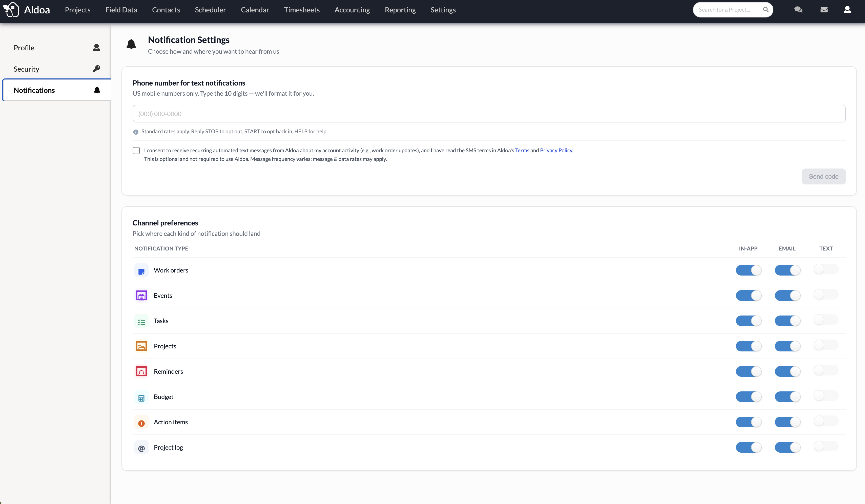Switch on Text for Tasks
The image size is (865, 504).
826,320
